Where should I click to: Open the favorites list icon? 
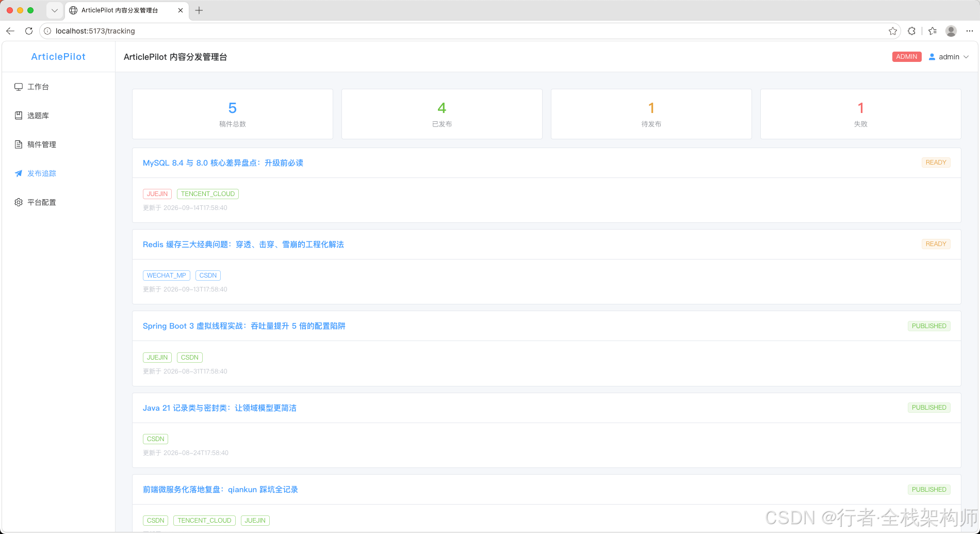(933, 31)
